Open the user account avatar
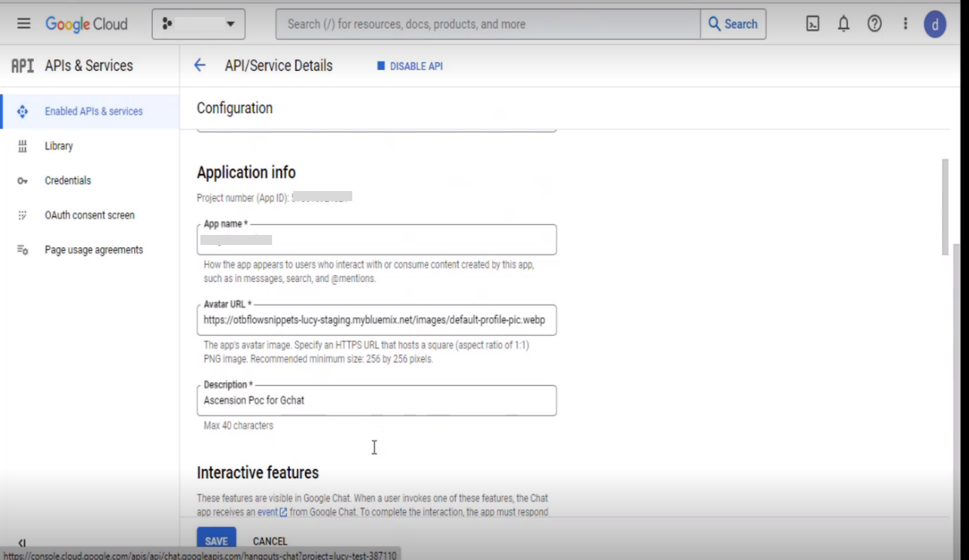This screenshot has width=969, height=560. [935, 25]
